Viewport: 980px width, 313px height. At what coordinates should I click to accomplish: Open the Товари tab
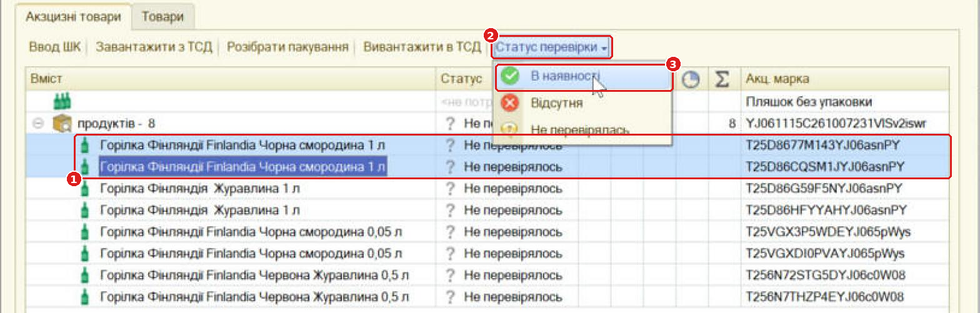tap(162, 17)
